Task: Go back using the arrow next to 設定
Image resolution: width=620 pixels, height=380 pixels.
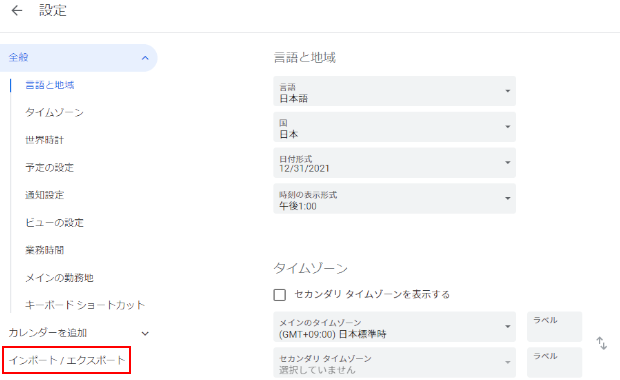Action: [17, 10]
